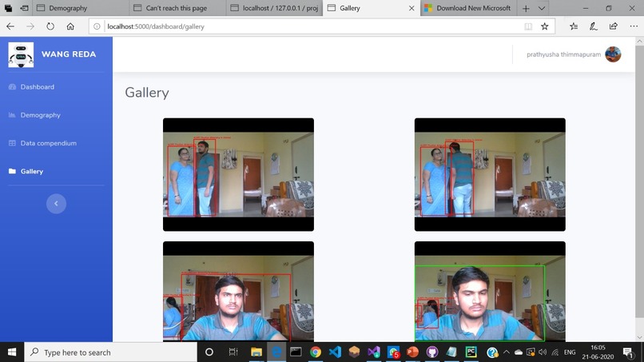Open Google Chrome from the taskbar
644x362 pixels.
316,352
